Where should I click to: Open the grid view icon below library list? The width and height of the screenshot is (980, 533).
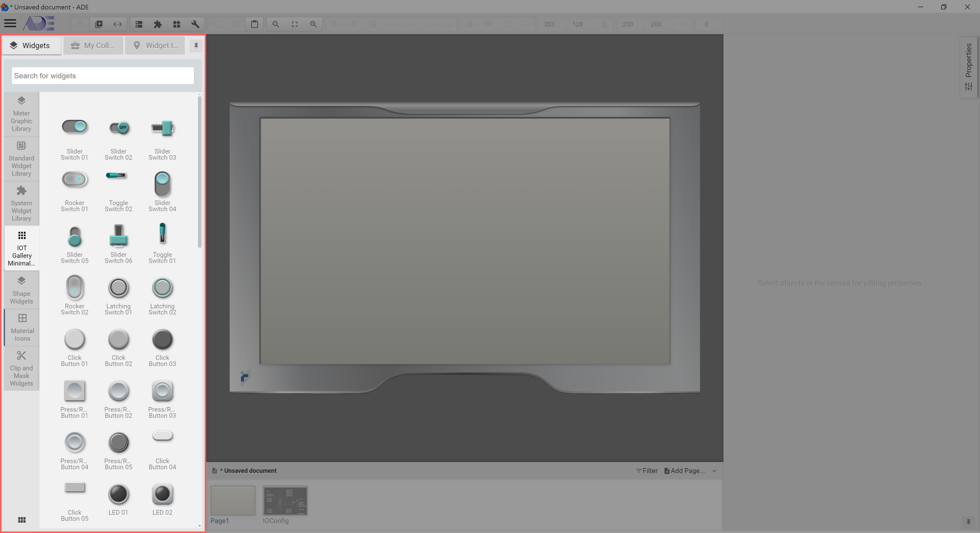[x=21, y=520]
